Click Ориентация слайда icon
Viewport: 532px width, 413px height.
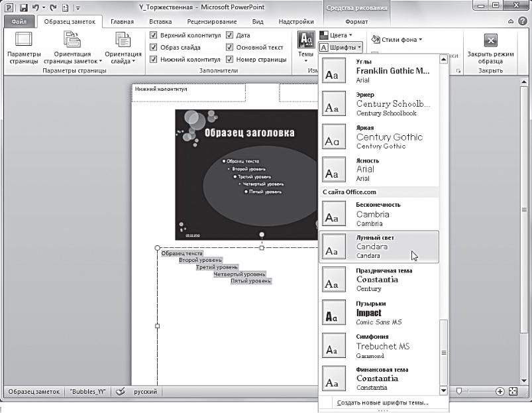point(123,39)
